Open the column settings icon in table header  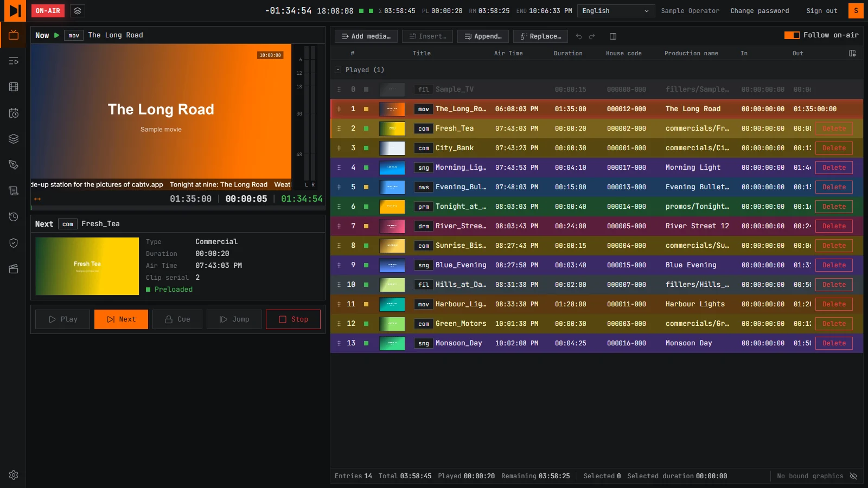(852, 53)
